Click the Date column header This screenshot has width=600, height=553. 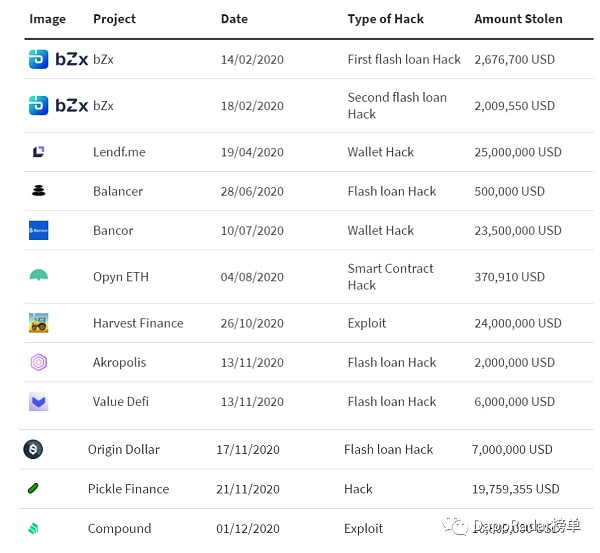coord(235,19)
